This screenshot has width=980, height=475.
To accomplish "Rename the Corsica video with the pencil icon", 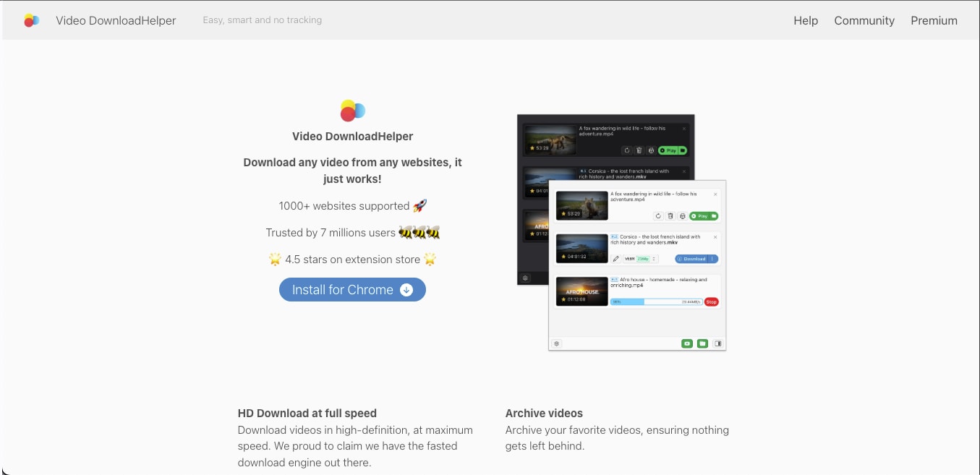I will coord(615,258).
